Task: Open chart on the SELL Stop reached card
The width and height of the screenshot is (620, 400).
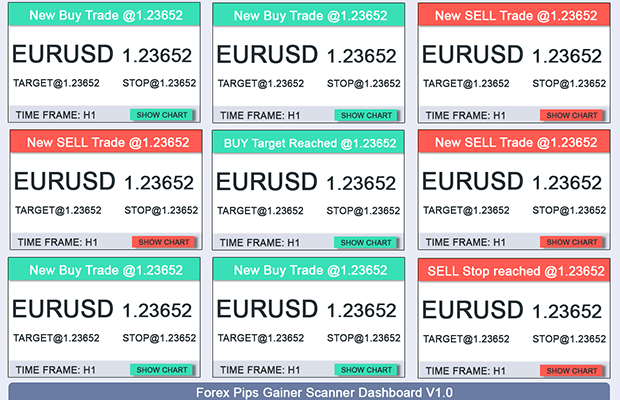Action: click(x=571, y=370)
